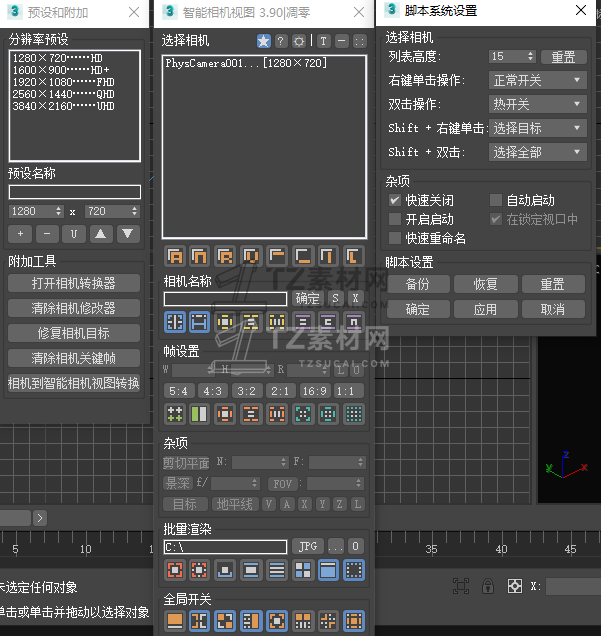
Task: Click 修复相机目标 button
Action: tap(74, 333)
